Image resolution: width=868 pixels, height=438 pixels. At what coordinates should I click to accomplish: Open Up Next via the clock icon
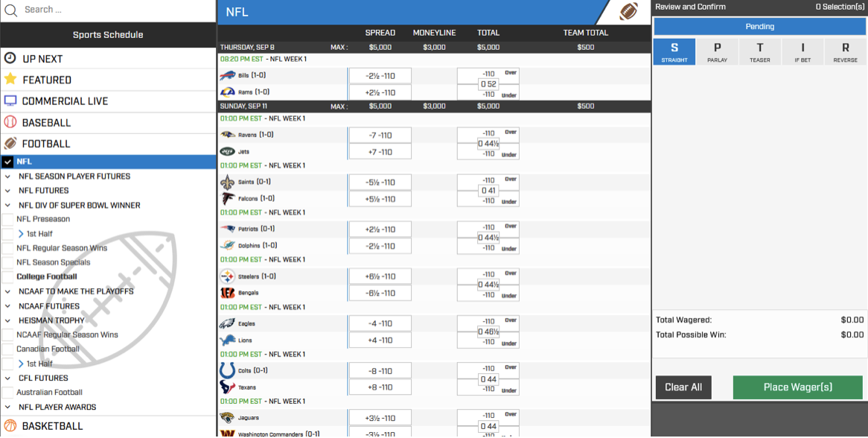[10, 58]
